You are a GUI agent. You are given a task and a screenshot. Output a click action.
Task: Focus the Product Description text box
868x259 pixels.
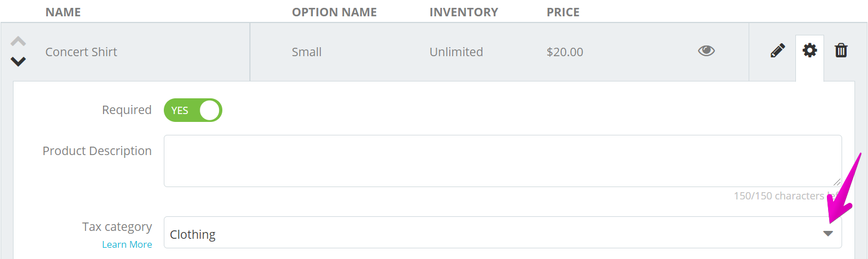pyautogui.click(x=503, y=161)
